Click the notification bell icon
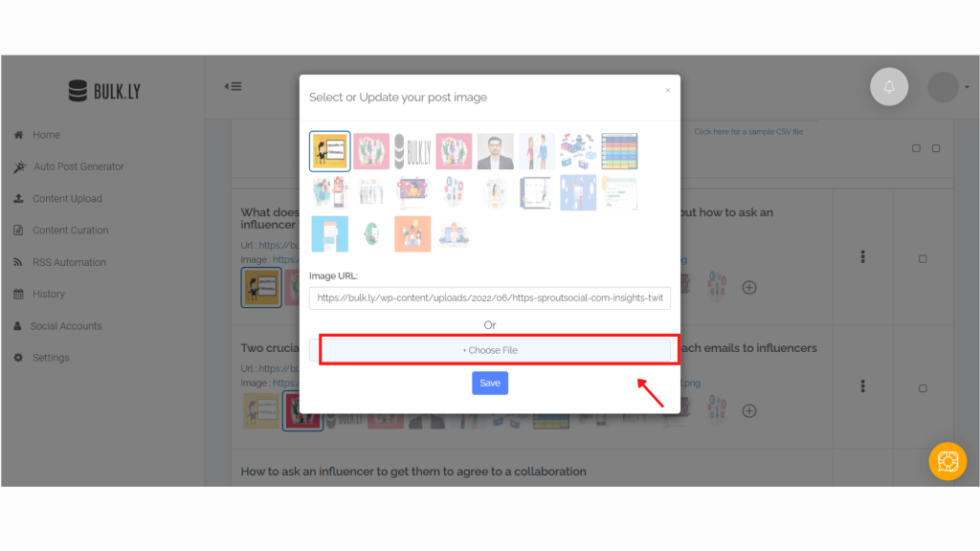The image size is (980, 551). pos(889,87)
